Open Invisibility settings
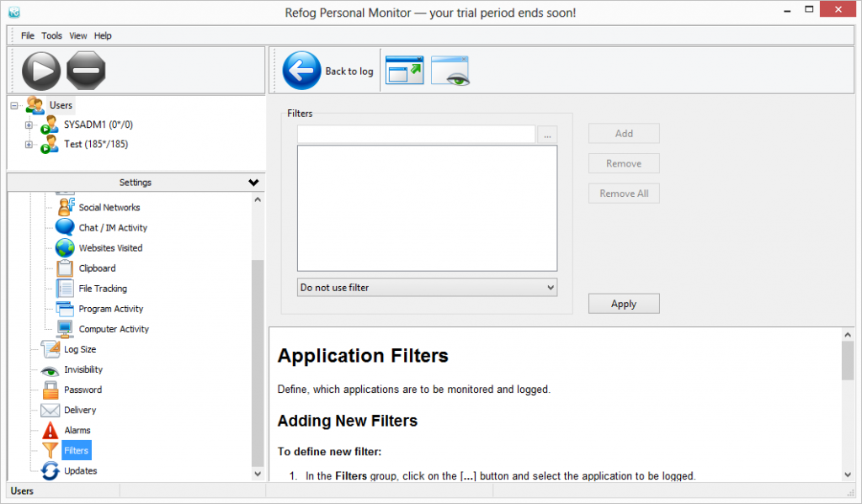Screen dimensions: 862x504 click(x=82, y=369)
